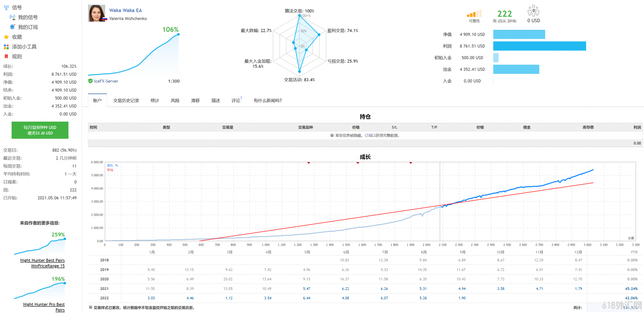644x313 pixels.
Task: Click the 类型 column header
Action: [x=166, y=127]
